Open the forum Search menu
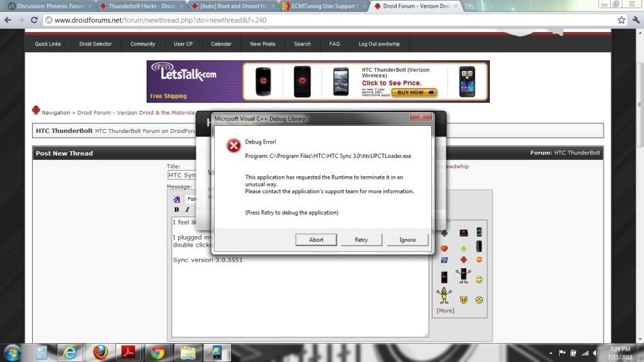Image resolution: width=644 pixels, height=362 pixels. pyautogui.click(x=302, y=44)
